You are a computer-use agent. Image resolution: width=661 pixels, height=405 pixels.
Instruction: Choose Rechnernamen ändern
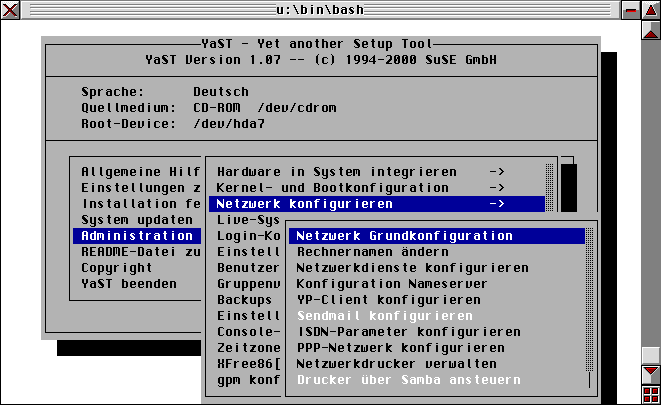tap(372, 252)
